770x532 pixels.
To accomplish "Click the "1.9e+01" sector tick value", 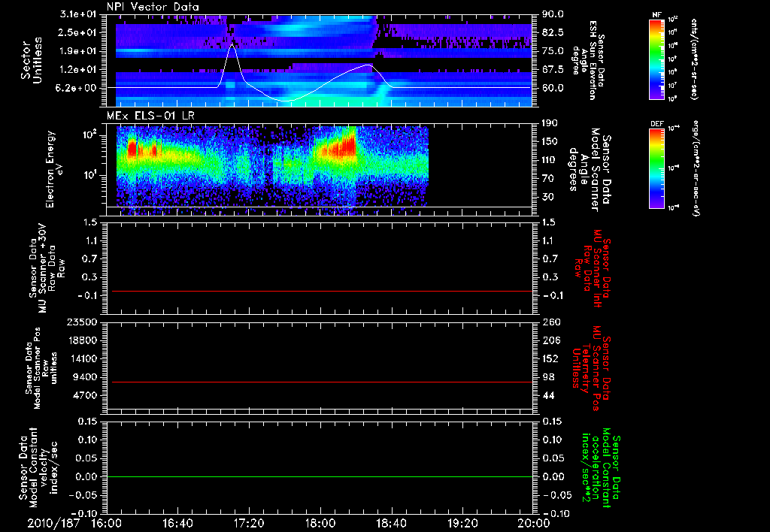I will click(x=78, y=51).
